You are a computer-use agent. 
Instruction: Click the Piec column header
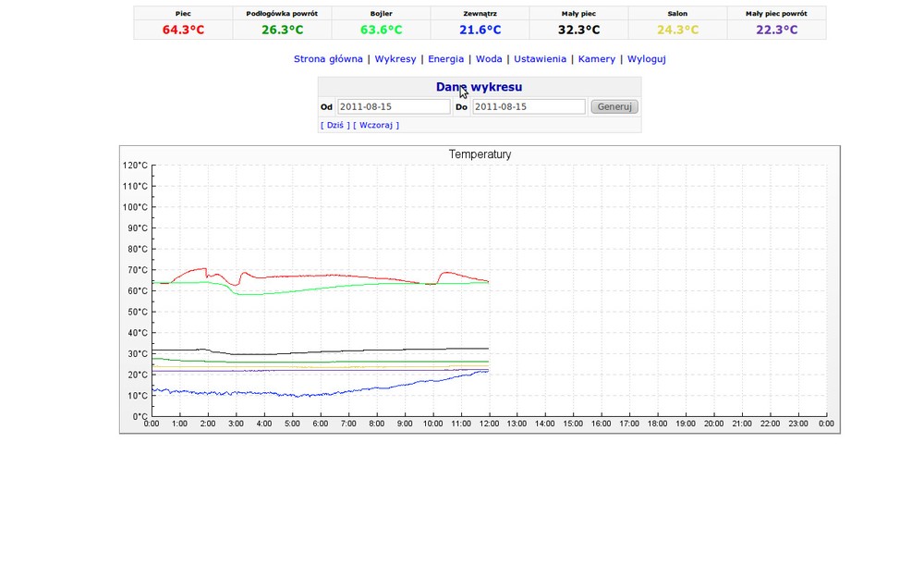click(x=183, y=14)
